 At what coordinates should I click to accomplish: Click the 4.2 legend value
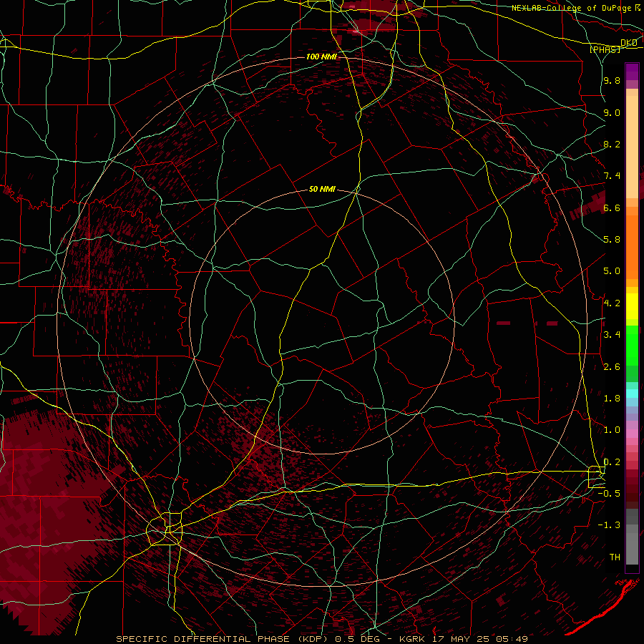pyautogui.click(x=612, y=303)
